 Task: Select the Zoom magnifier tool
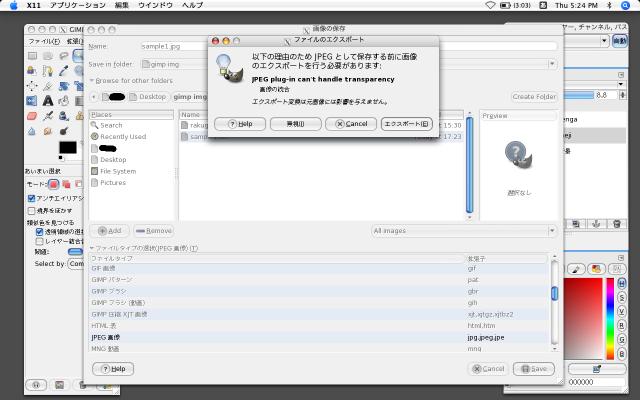click(x=79, y=71)
